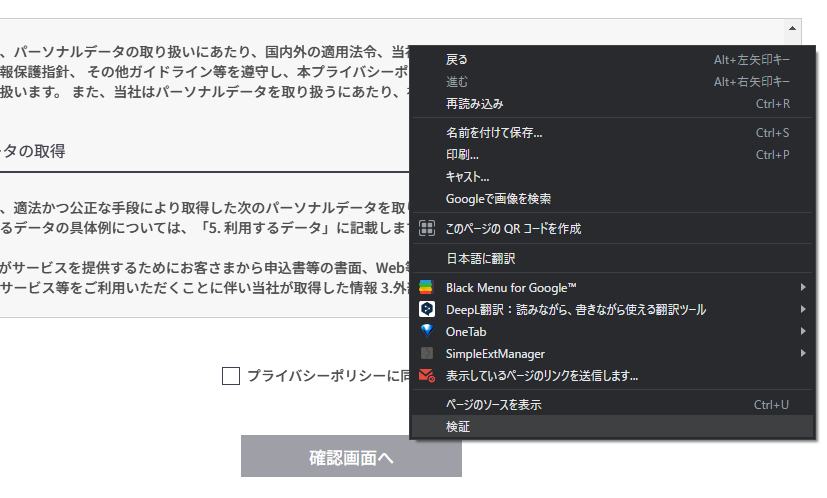This screenshot has width=827, height=498.
Task: Expand the DeepL翻訳 submenu arrow
Action: click(803, 309)
